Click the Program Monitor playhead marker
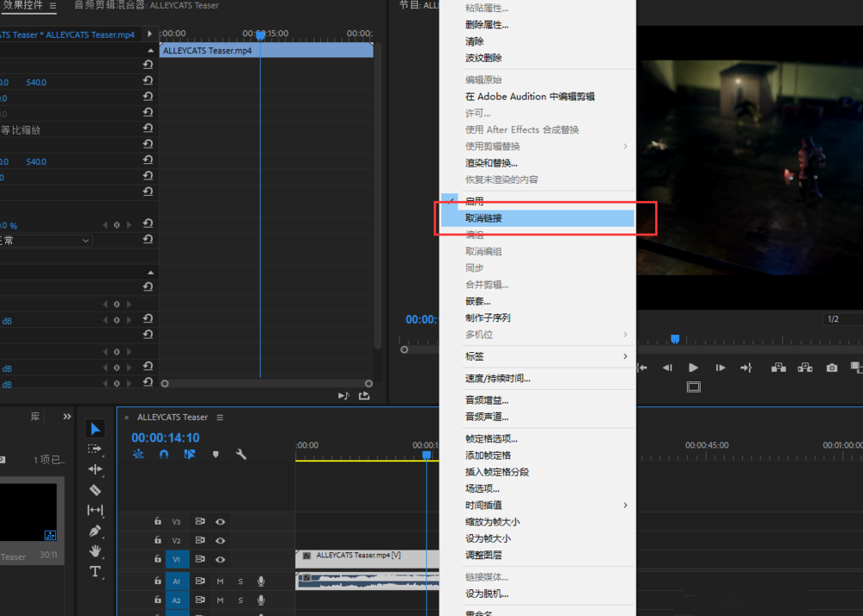The image size is (863, 616). 675,338
